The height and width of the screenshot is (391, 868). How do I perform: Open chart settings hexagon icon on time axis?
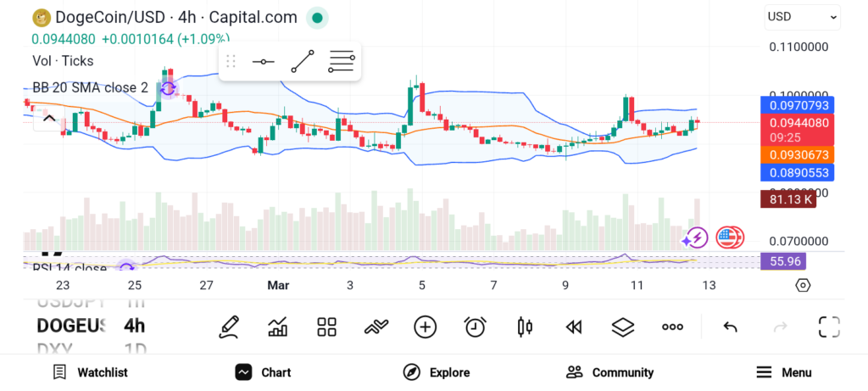pyautogui.click(x=803, y=285)
